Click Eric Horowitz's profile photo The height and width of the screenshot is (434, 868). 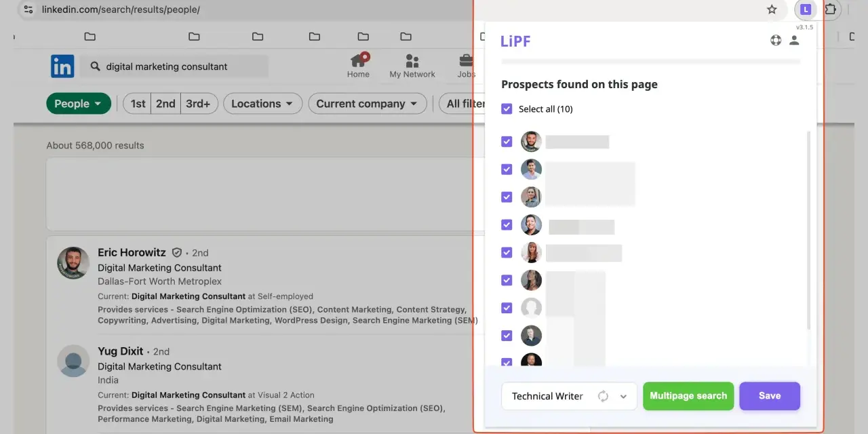pyautogui.click(x=73, y=263)
